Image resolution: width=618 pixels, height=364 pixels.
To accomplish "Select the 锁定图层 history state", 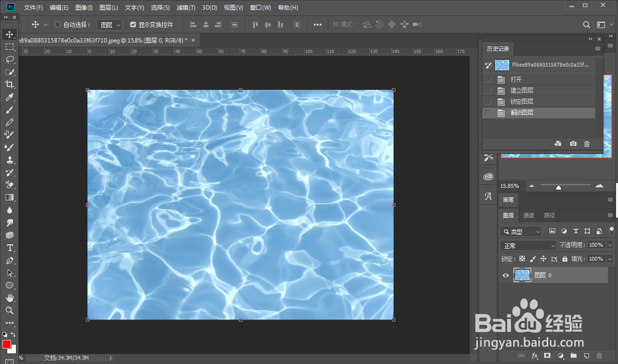I will pyautogui.click(x=539, y=101).
